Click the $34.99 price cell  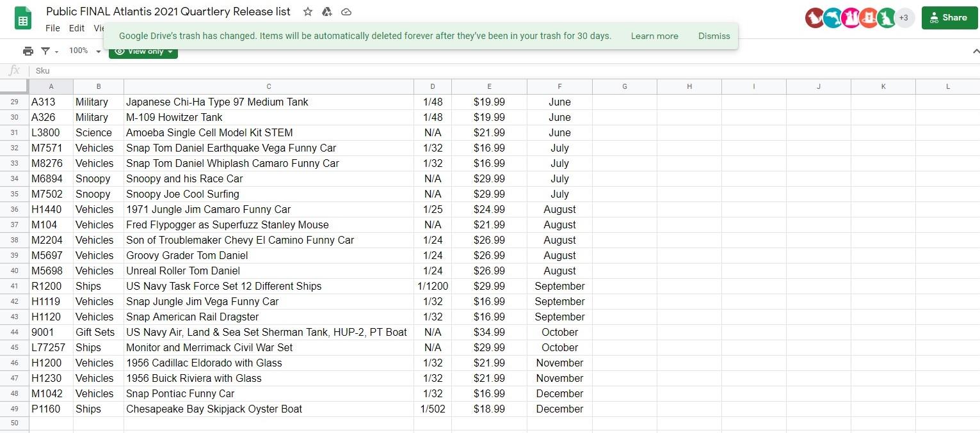[489, 333]
